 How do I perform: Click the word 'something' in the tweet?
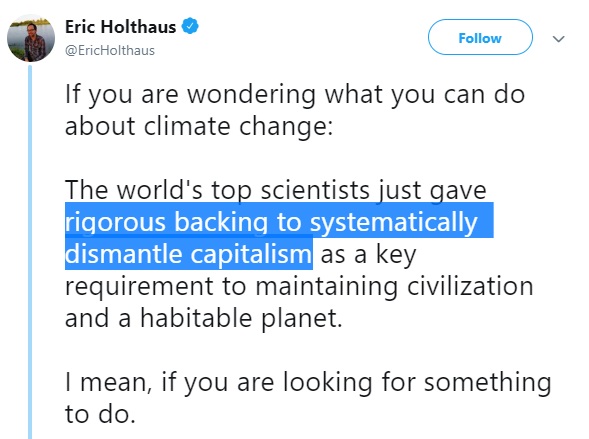488,382
